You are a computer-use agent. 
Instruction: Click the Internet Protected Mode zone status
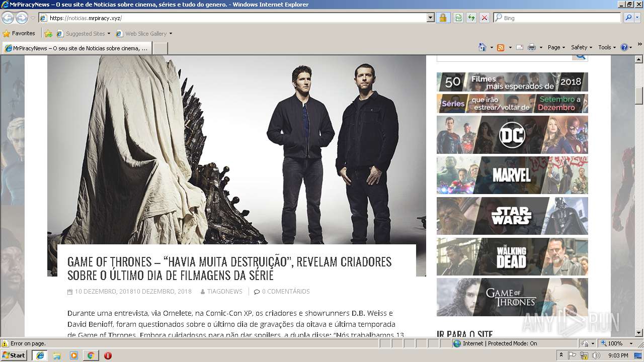tap(495, 343)
